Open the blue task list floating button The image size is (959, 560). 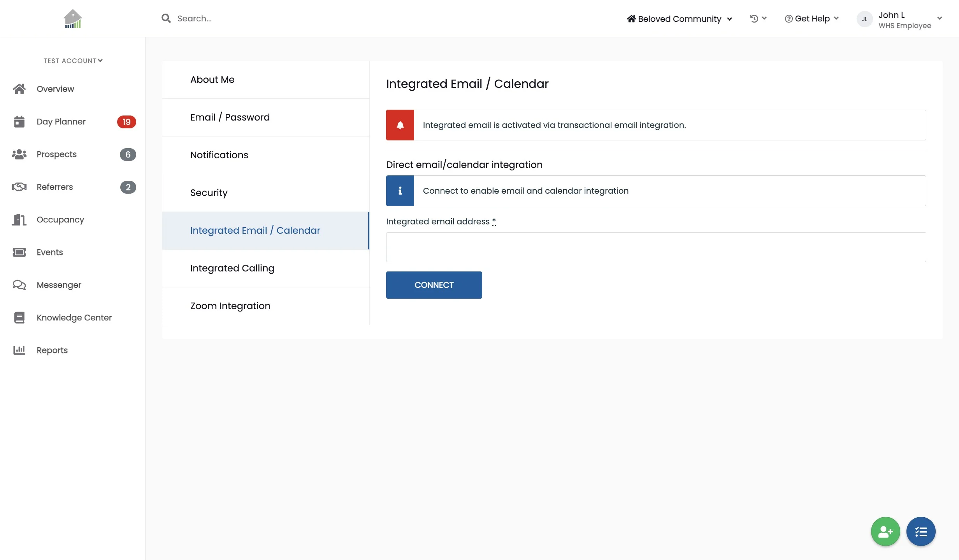coord(920,531)
